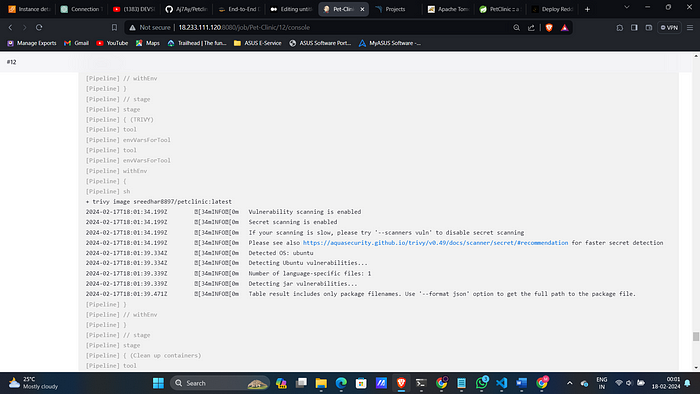Open the Not secure site warning

pyautogui.click(x=150, y=27)
